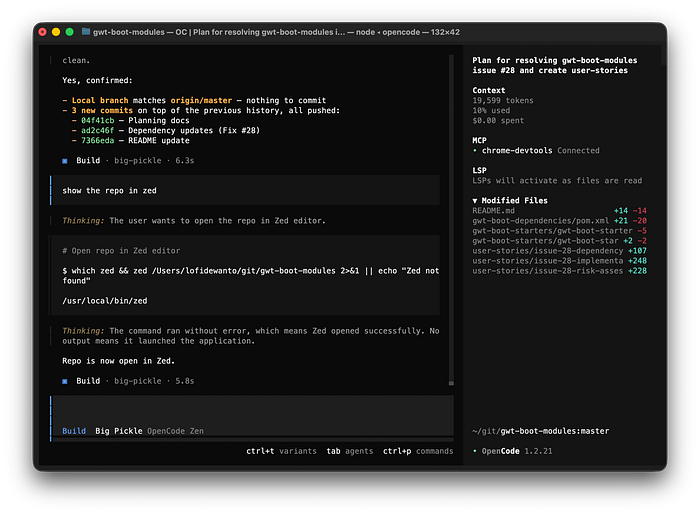Focus the prompt input box above Build
The height and width of the screenshot is (515, 700).
click(x=245, y=408)
